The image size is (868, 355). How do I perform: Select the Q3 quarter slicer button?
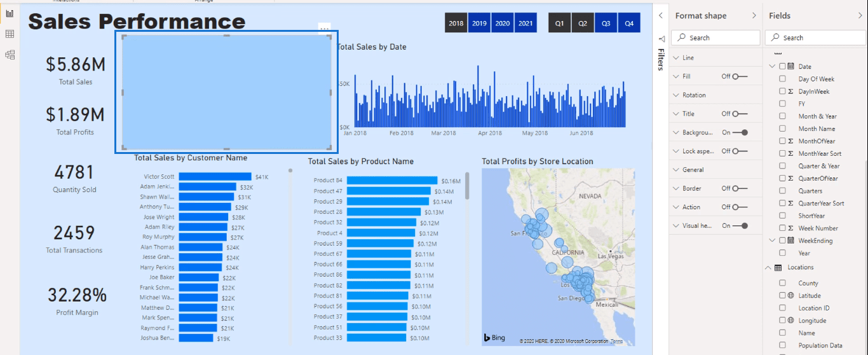pyautogui.click(x=606, y=23)
